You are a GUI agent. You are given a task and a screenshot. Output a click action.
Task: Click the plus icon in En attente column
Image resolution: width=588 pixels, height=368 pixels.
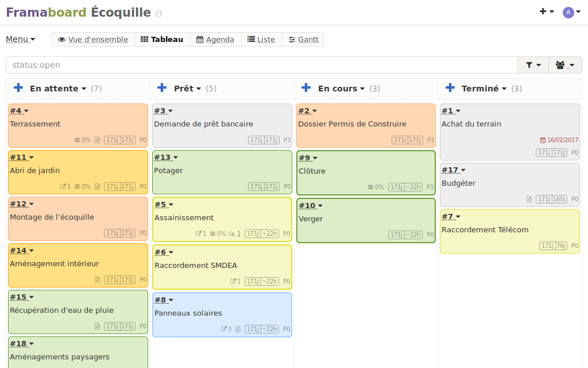18,88
